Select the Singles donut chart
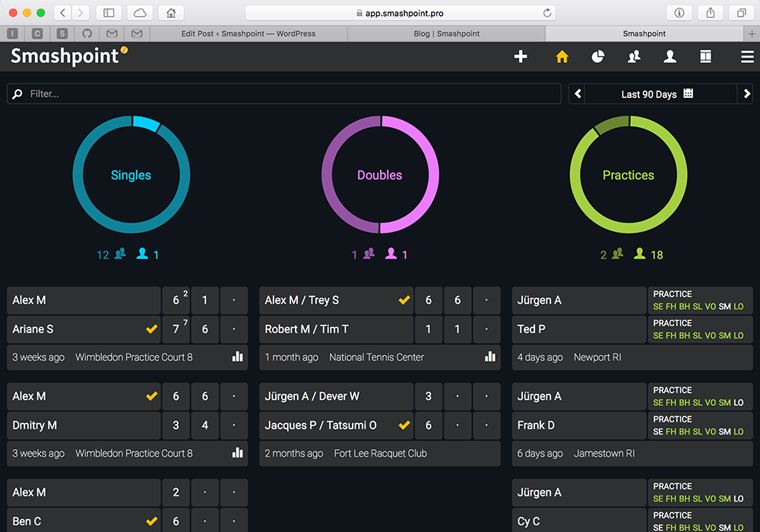The height and width of the screenshot is (532, 760). click(x=131, y=175)
